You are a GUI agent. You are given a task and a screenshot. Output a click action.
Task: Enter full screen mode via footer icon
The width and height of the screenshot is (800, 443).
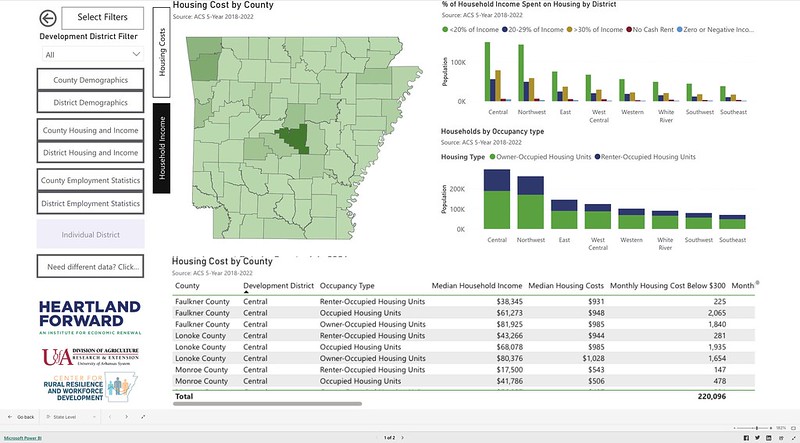click(792, 438)
